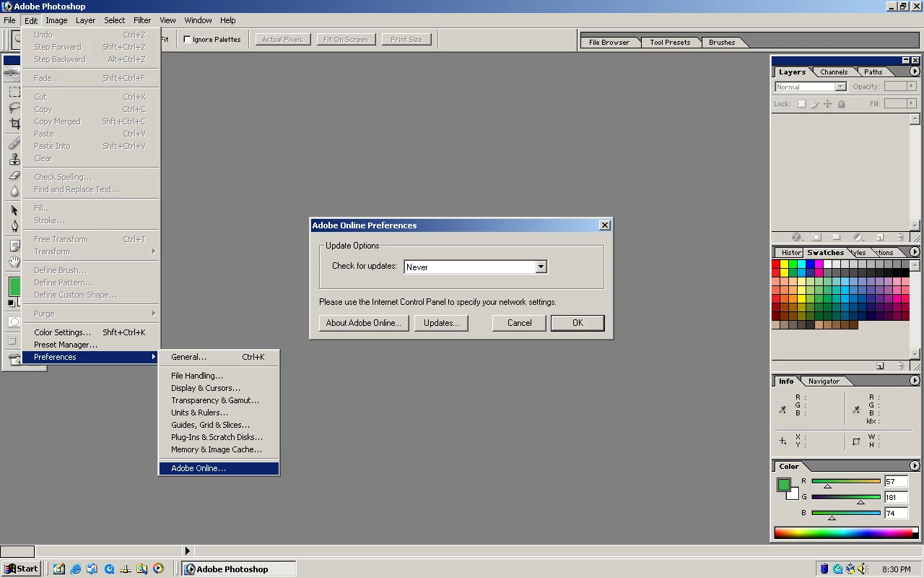Select the Clone Stamp tool
This screenshot has height=578, width=924.
tap(14, 159)
